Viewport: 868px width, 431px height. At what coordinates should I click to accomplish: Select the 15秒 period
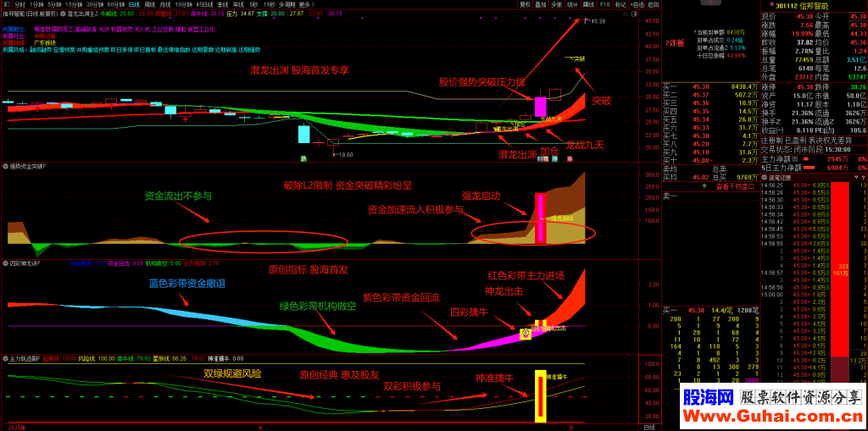[x=269, y=4]
